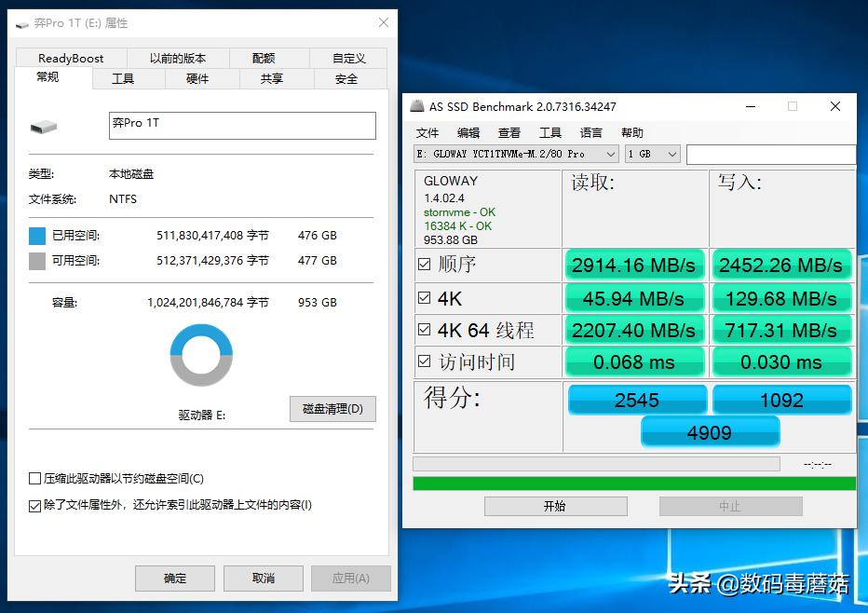
Task: Click the green benchmark progress bar
Action: 633,484
